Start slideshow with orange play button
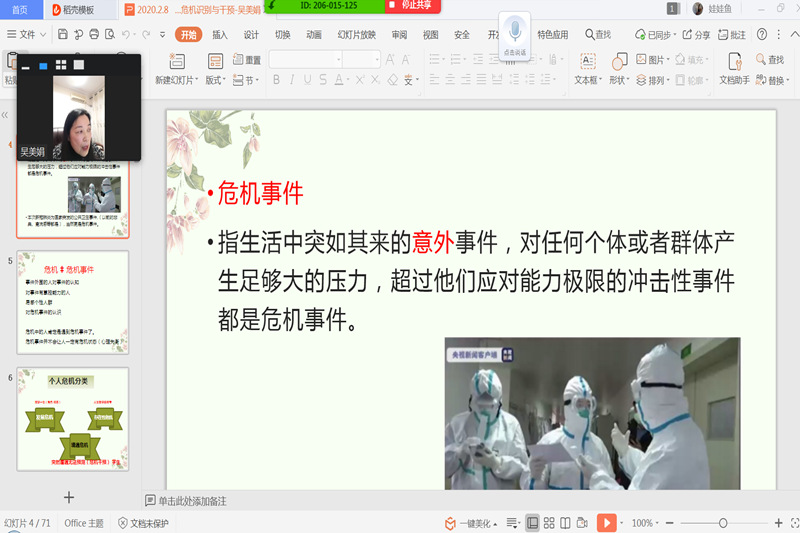Screen dimensions: 800x533 tap(607, 523)
